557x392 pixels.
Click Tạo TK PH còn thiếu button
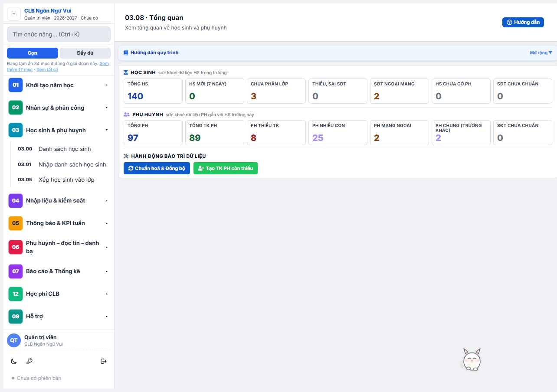(226, 168)
